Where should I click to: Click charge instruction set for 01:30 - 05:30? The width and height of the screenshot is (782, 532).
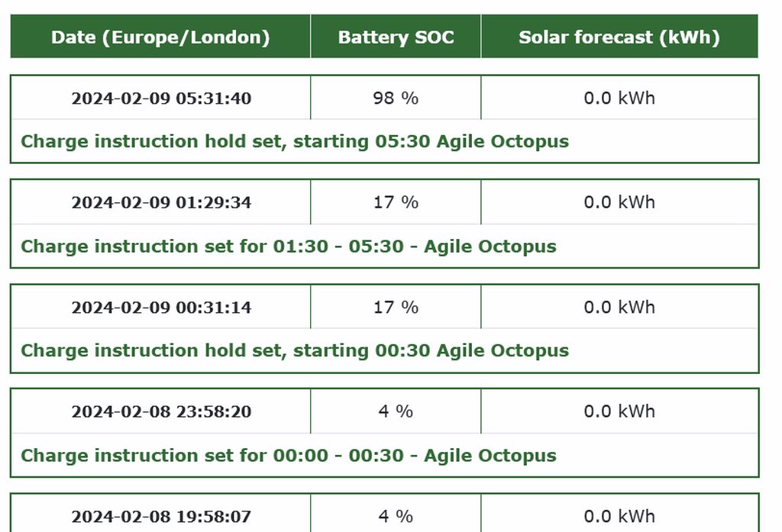(x=289, y=247)
